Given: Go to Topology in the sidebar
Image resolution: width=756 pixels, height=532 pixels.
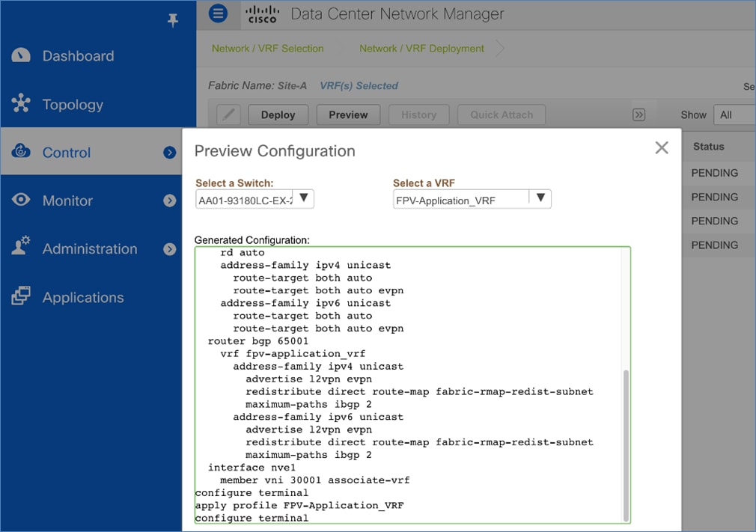Looking at the screenshot, I should (x=73, y=105).
